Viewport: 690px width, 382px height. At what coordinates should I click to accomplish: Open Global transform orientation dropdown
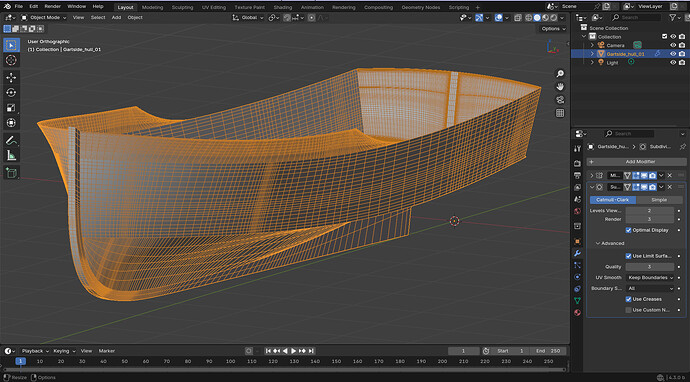[x=248, y=18]
